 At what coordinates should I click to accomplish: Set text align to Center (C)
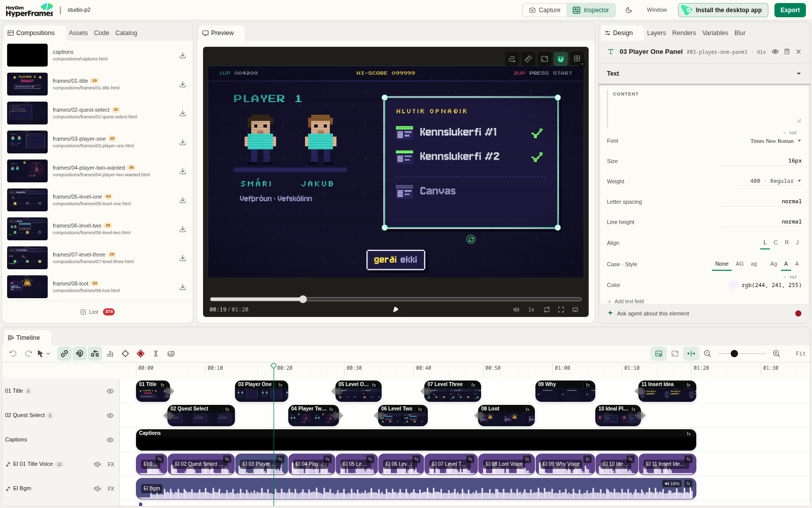775,243
